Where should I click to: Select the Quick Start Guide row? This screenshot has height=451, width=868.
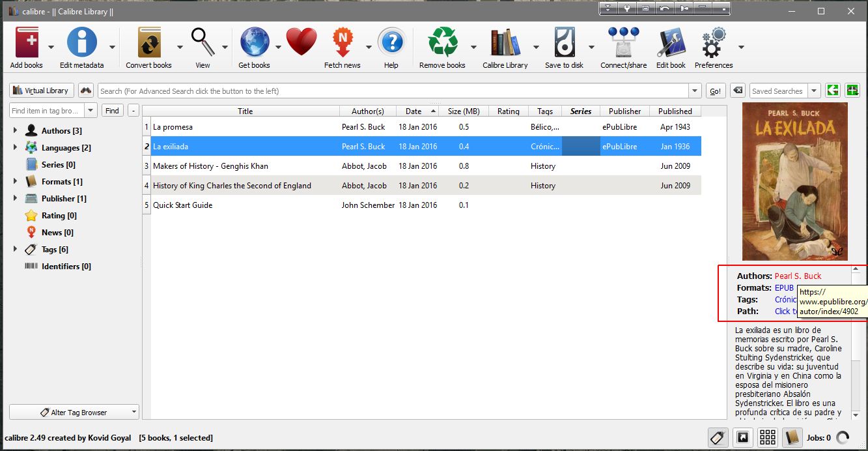coord(421,205)
